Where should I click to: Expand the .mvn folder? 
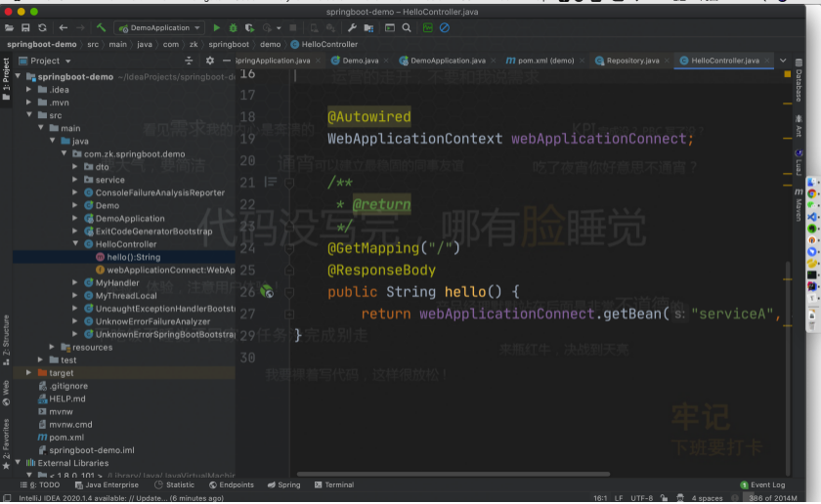pos(28,103)
